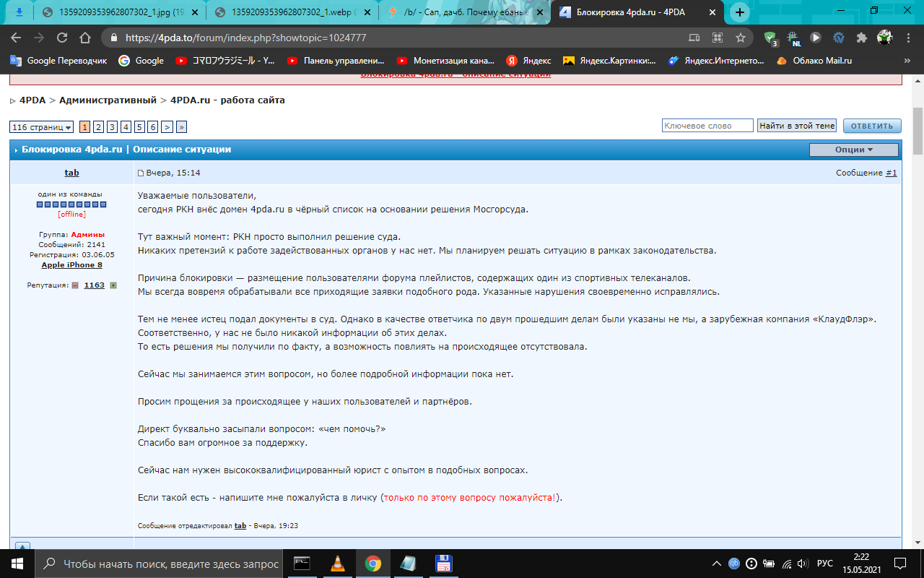Jump to last page with » button
The image size is (924, 578).
click(181, 127)
